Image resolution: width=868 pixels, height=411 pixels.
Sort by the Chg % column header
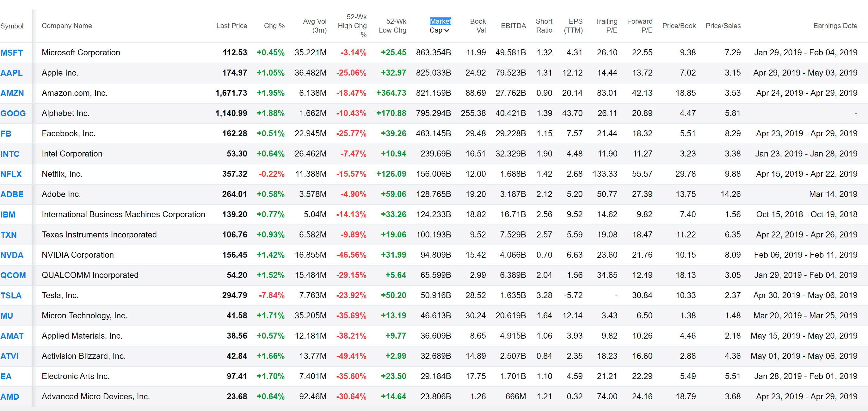pyautogui.click(x=274, y=26)
